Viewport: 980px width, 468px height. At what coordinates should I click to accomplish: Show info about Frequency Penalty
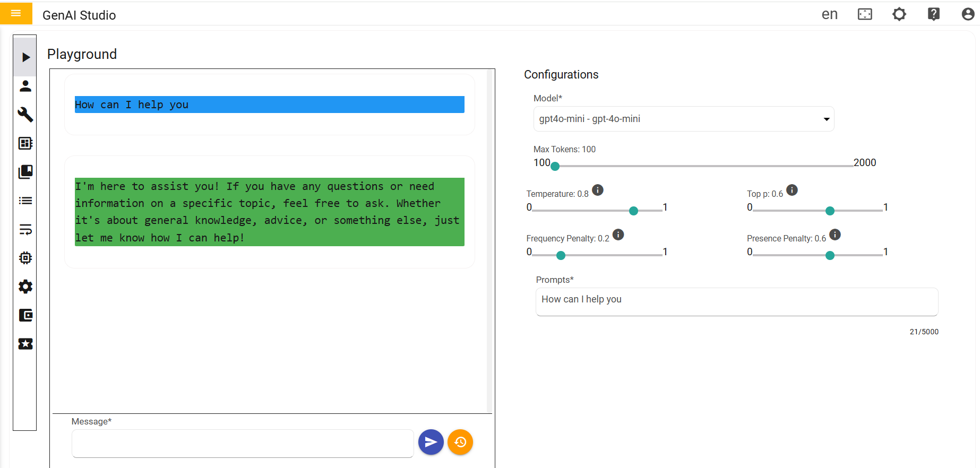[618, 235]
